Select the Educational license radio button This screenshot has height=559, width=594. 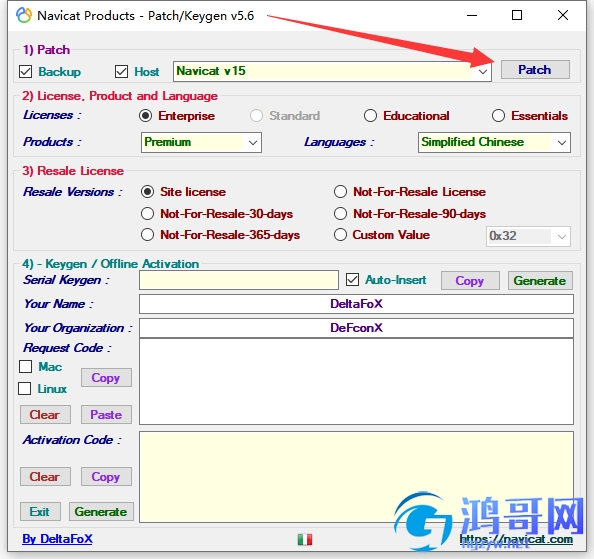pos(370,116)
